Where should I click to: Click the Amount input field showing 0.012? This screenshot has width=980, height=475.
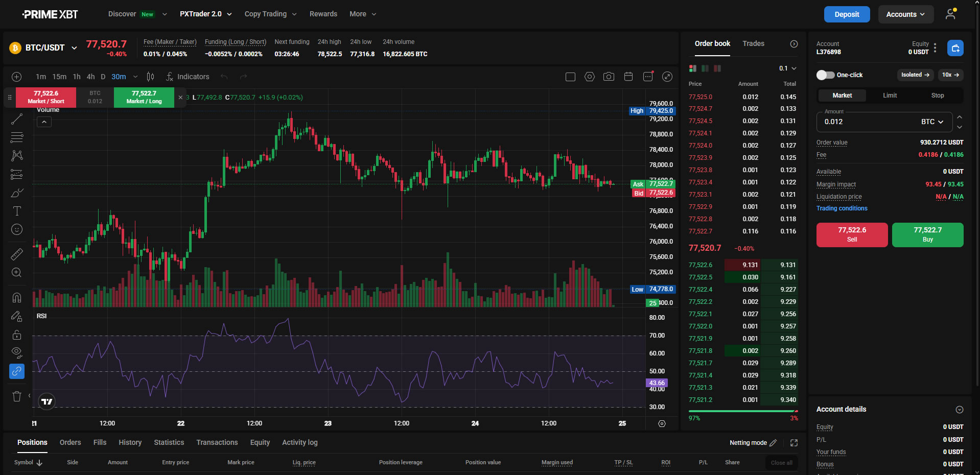[884, 122]
